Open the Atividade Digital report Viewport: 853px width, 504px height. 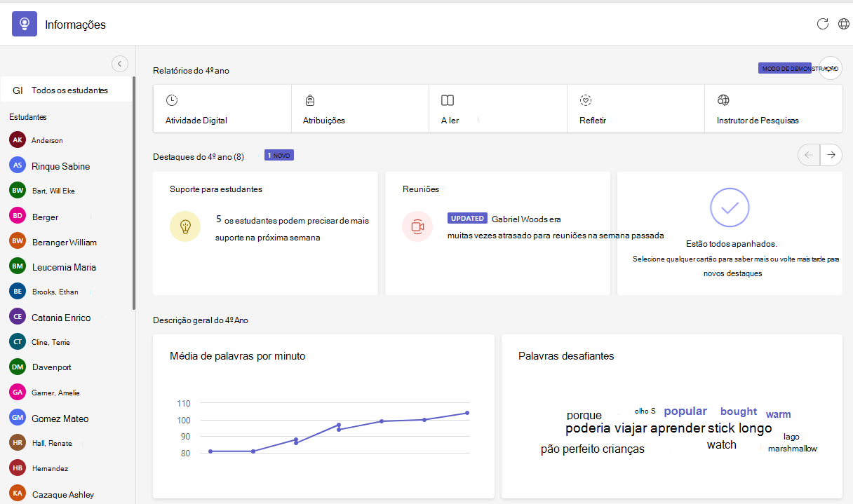tap(222, 109)
